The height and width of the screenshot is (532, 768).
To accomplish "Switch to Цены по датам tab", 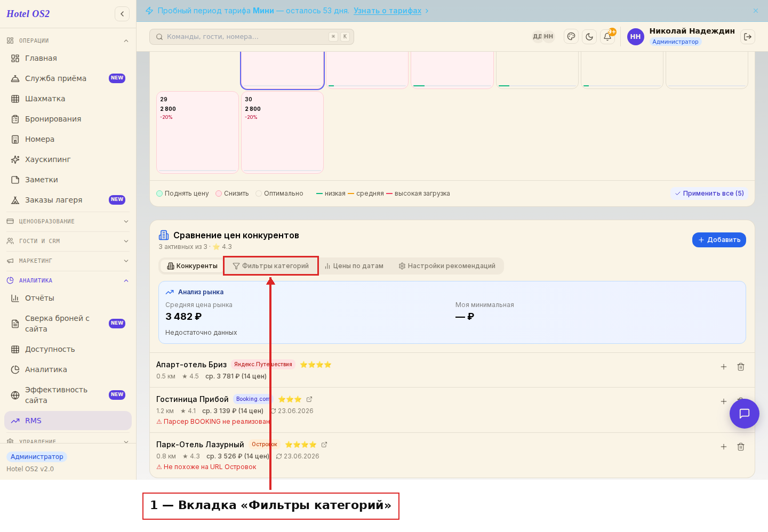I will click(354, 266).
